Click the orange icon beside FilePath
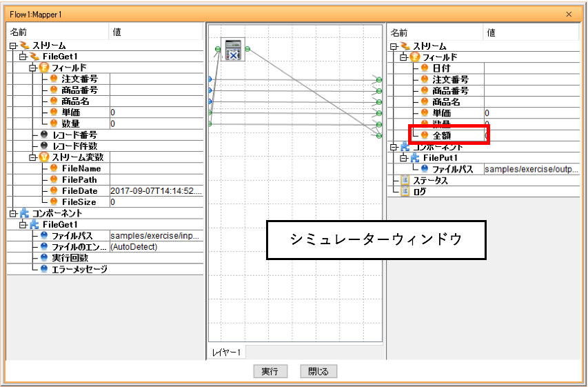Viewport: 588px width, 387px height. [x=54, y=179]
